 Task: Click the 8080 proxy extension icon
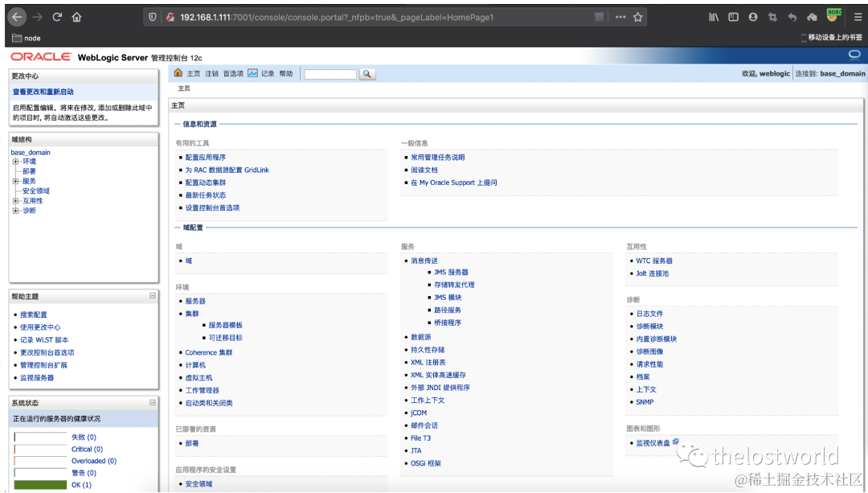point(833,15)
